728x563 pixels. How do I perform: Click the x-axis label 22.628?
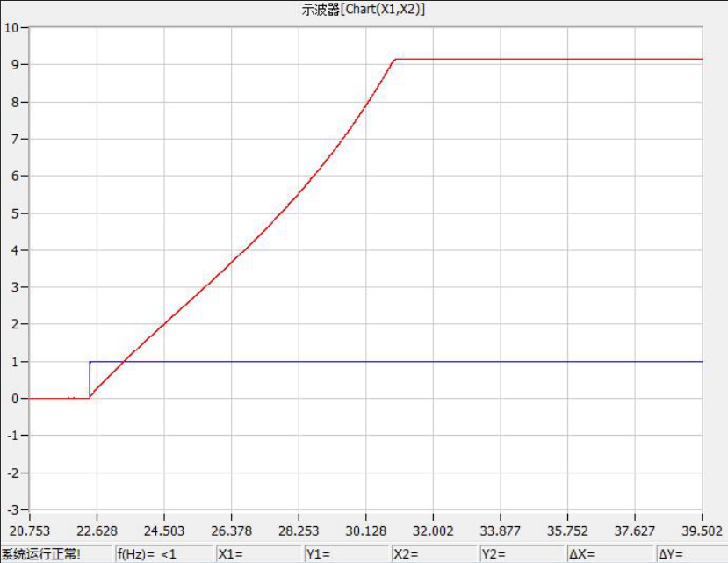(96, 530)
